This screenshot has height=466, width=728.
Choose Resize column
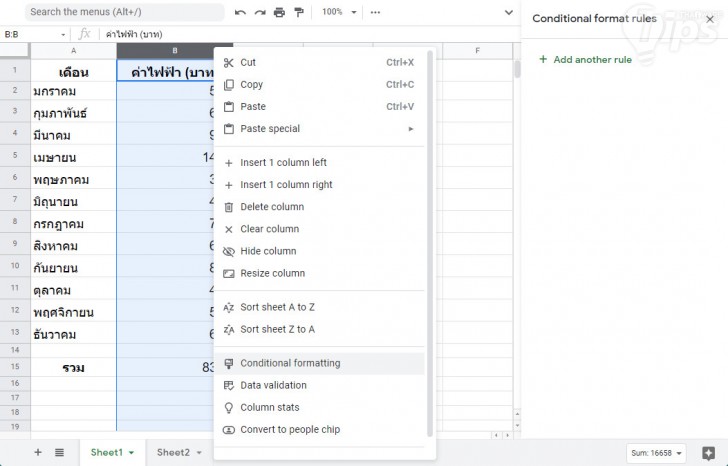319,273
